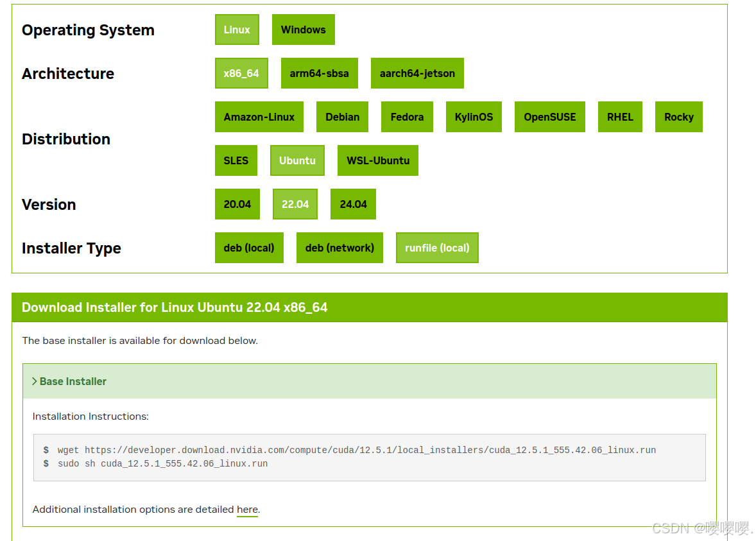Choose OpenSUSE from the distribution options
Image resolution: width=756 pixels, height=541 pixels.
(x=549, y=117)
